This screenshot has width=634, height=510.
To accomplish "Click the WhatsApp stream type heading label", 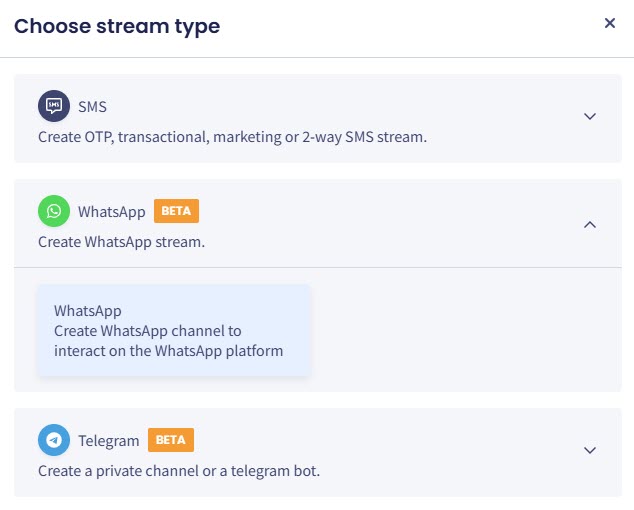I will point(112,212).
